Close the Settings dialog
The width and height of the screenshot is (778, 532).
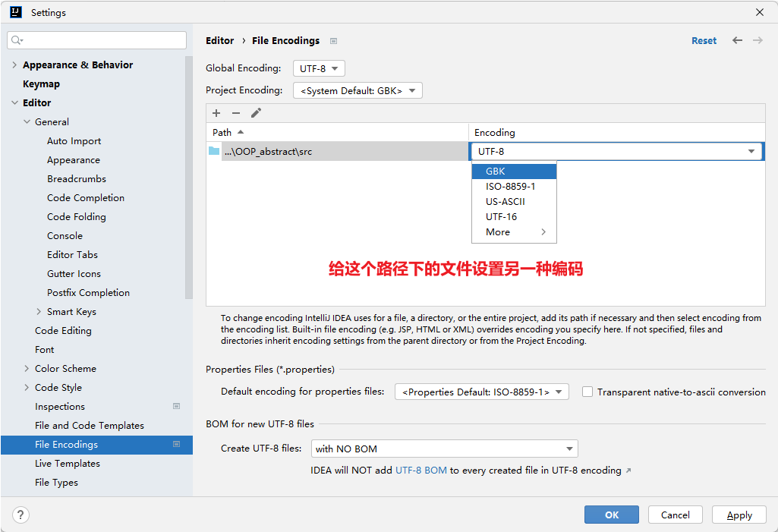[760, 12]
